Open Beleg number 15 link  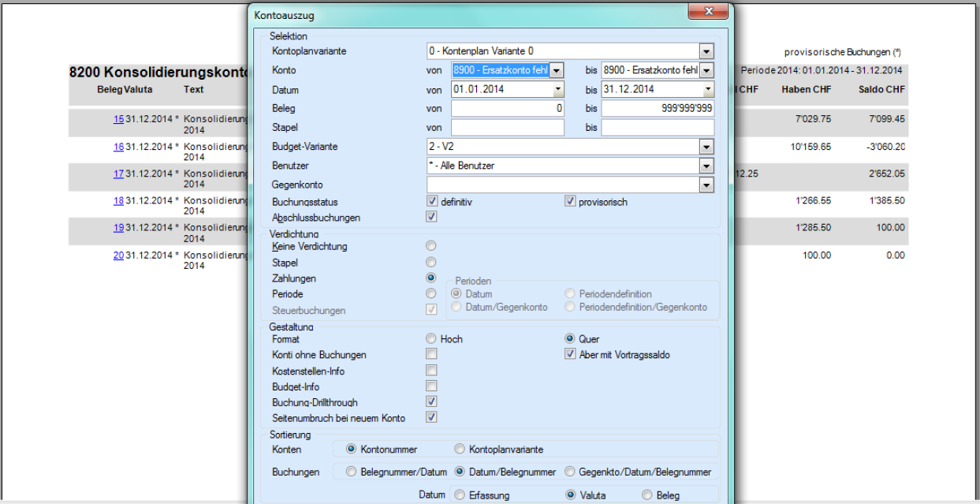tap(118, 120)
